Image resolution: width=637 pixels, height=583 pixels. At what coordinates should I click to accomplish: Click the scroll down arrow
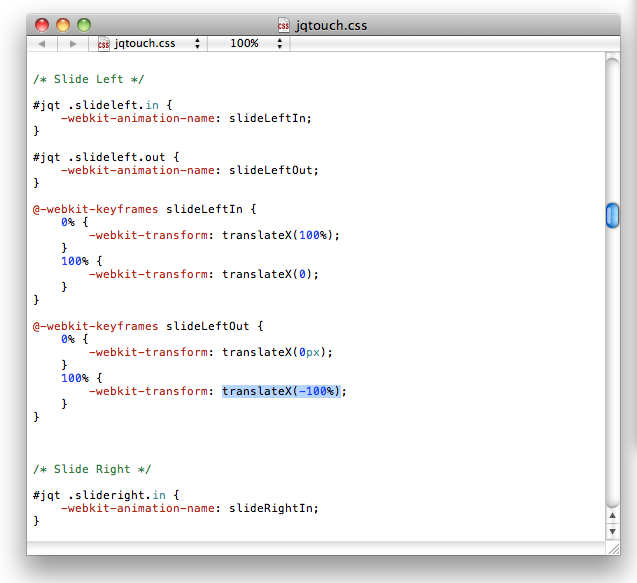pyautogui.click(x=613, y=531)
